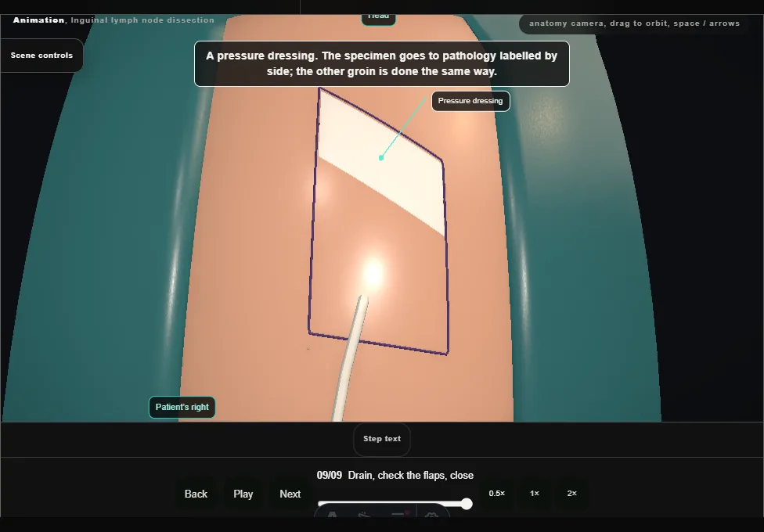Set playback speed to 0.5×

point(497,494)
